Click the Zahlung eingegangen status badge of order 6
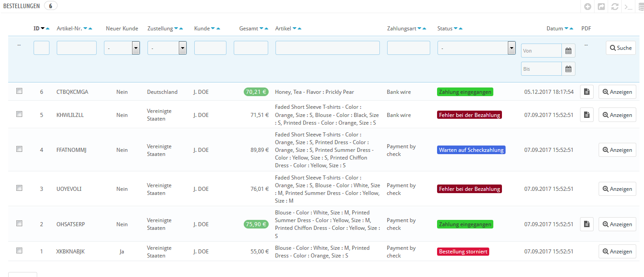Screen dimensions: 644x277 (x=465, y=92)
